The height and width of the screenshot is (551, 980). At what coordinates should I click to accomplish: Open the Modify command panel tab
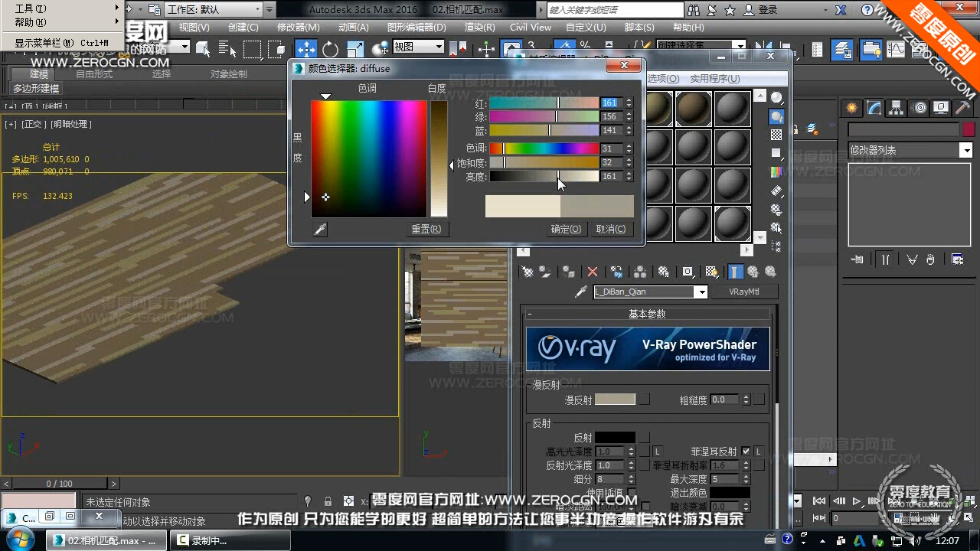point(874,108)
